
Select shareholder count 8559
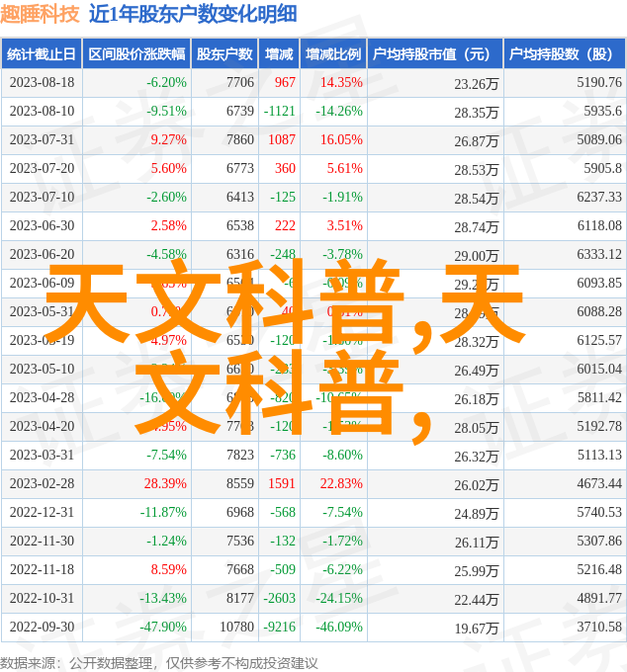coord(240,484)
